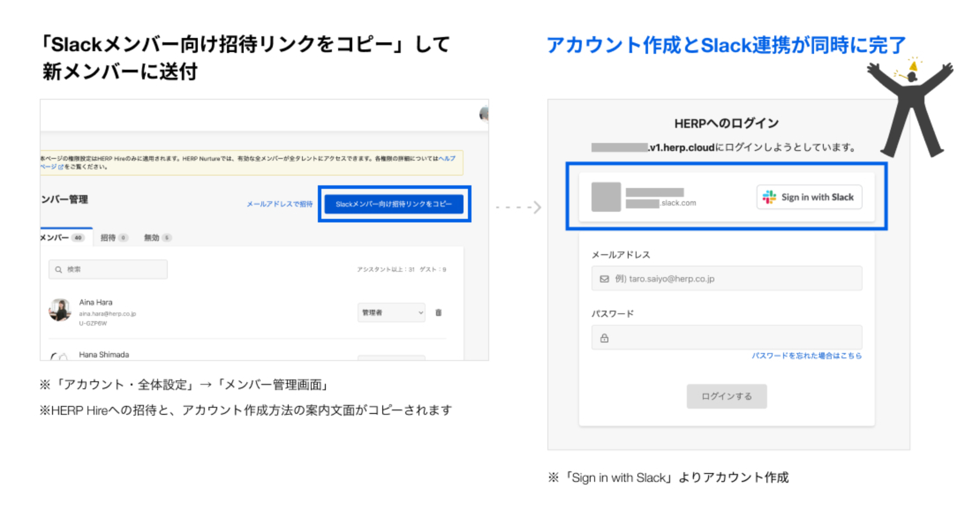Open the external link icon beside ヘルプページ

click(x=60, y=167)
